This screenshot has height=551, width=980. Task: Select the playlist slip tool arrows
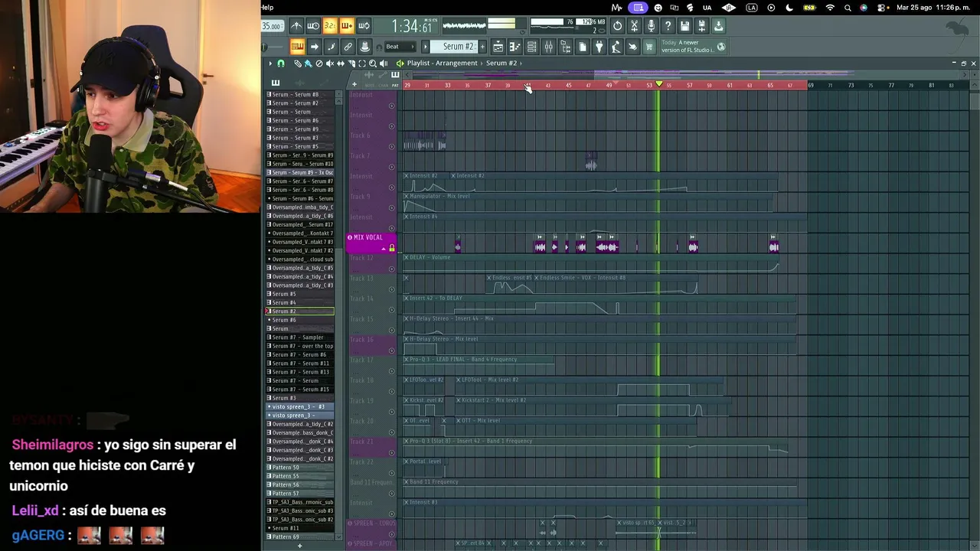pyautogui.click(x=341, y=64)
